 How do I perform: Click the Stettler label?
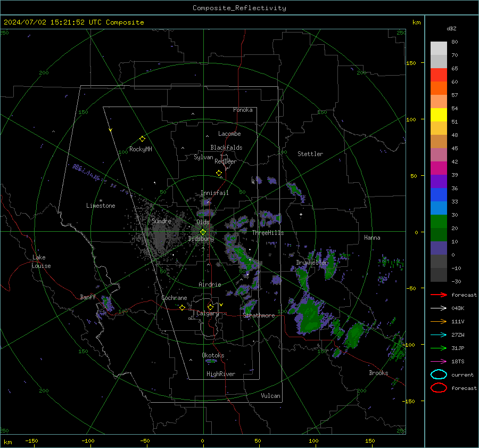310,154
